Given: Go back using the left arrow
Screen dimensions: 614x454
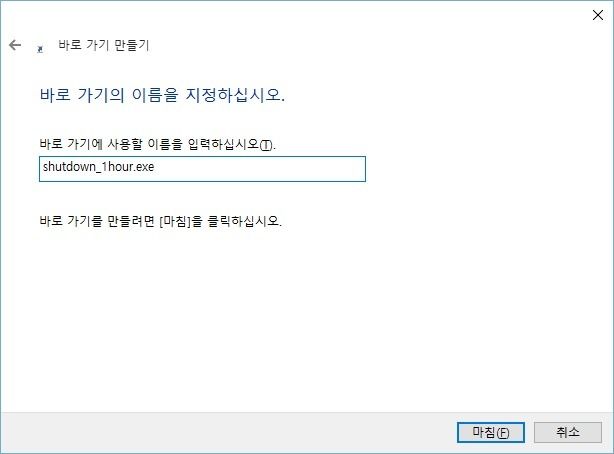Looking at the screenshot, I should pyautogui.click(x=15, y=45).
